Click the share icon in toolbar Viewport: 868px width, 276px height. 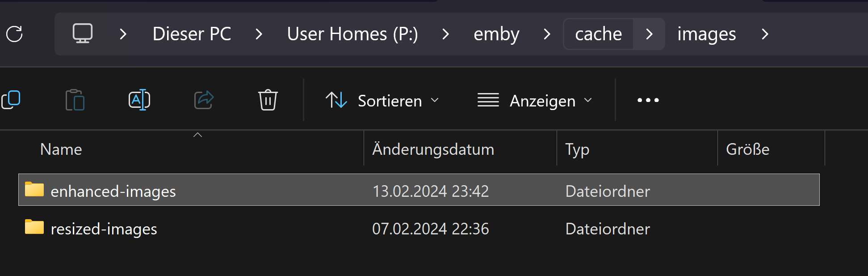click(x=204, y=100)
